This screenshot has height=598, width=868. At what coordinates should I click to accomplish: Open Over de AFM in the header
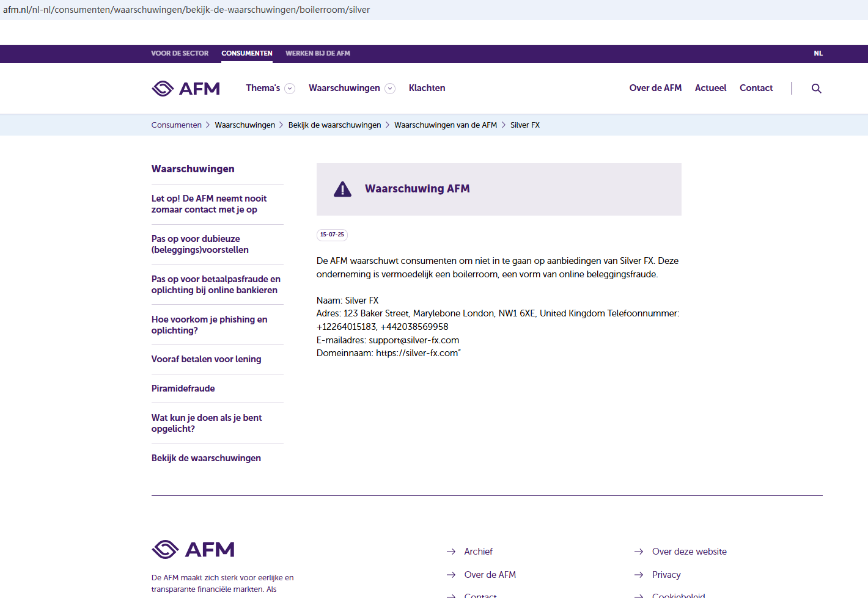[x=655, y=88]
